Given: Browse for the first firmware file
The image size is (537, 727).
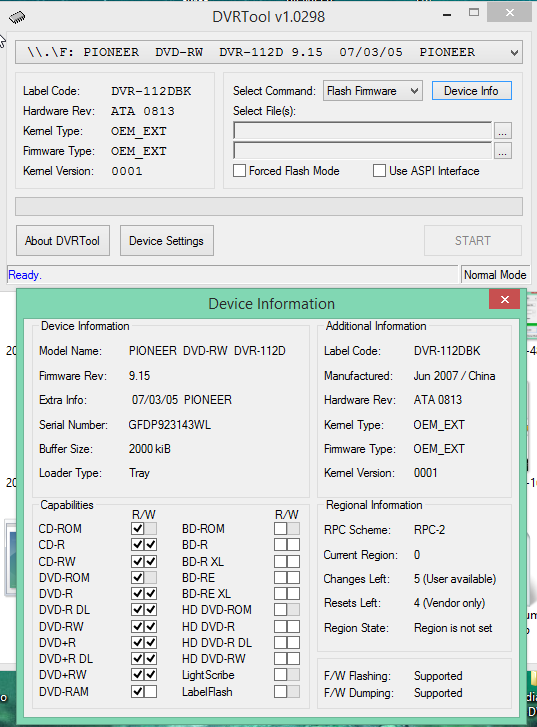Looking at the screenshot, I should 503,131.
